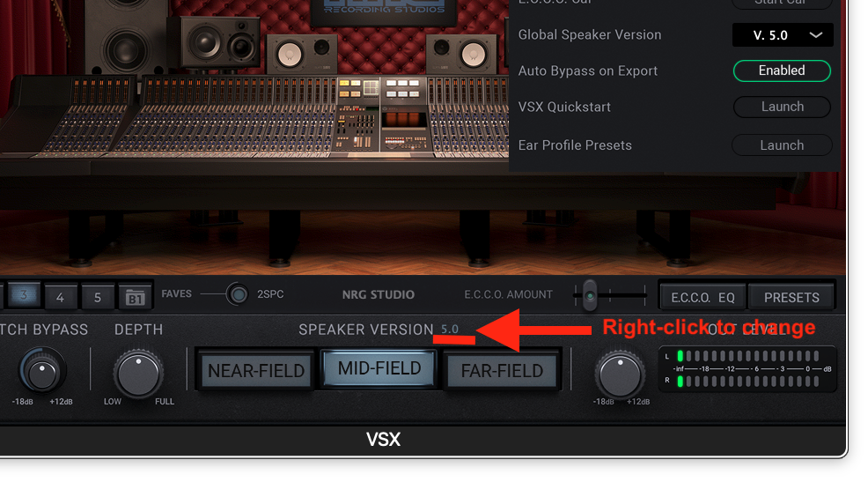The width and height of the screenshot is (868, 482).
Task: Open the PRESETS tab
Action: pos(791,298)
